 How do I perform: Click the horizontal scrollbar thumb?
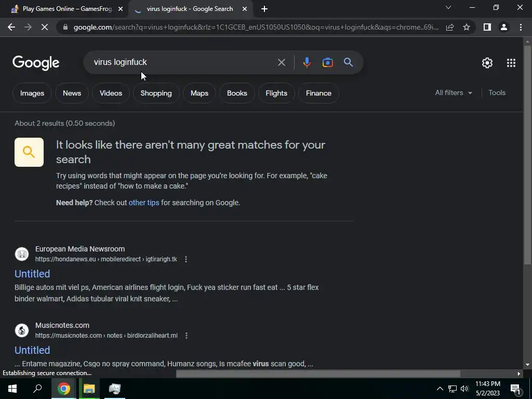[x=318, y=374]
